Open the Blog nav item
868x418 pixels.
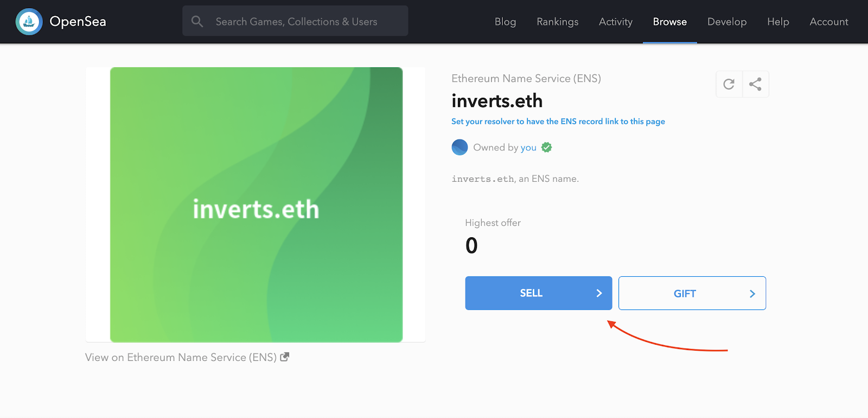pyautogui.click(x=505, y=22)
